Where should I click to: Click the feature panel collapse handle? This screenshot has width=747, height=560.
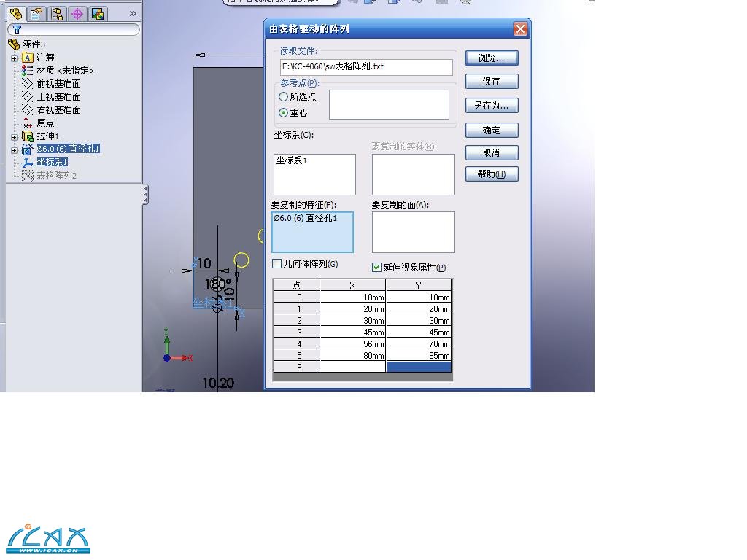145,195
